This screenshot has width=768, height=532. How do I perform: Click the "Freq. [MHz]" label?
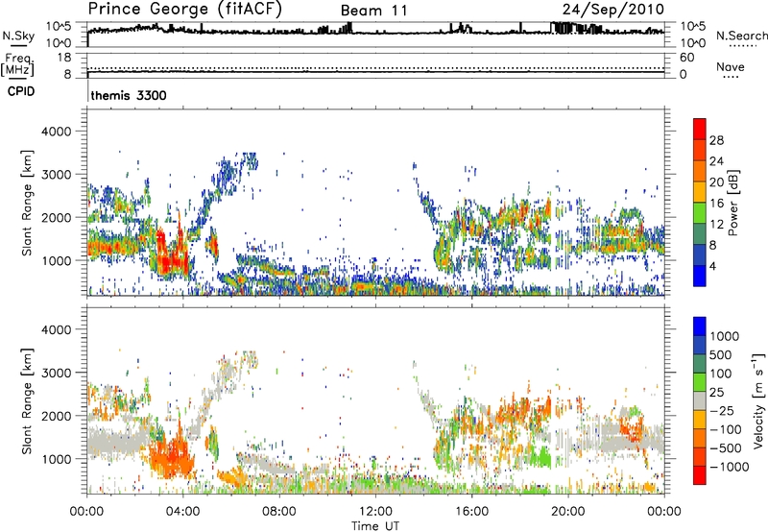17,64
